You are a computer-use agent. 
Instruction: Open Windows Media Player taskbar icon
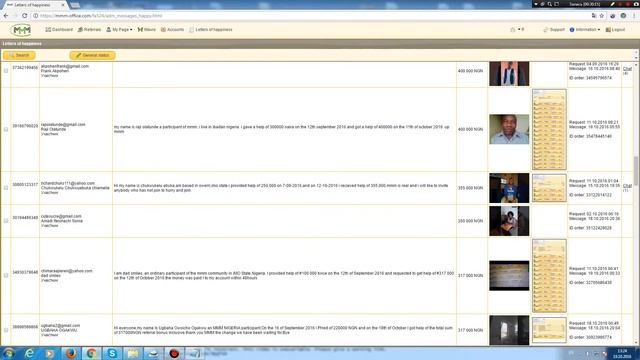(x=50, y=353)
